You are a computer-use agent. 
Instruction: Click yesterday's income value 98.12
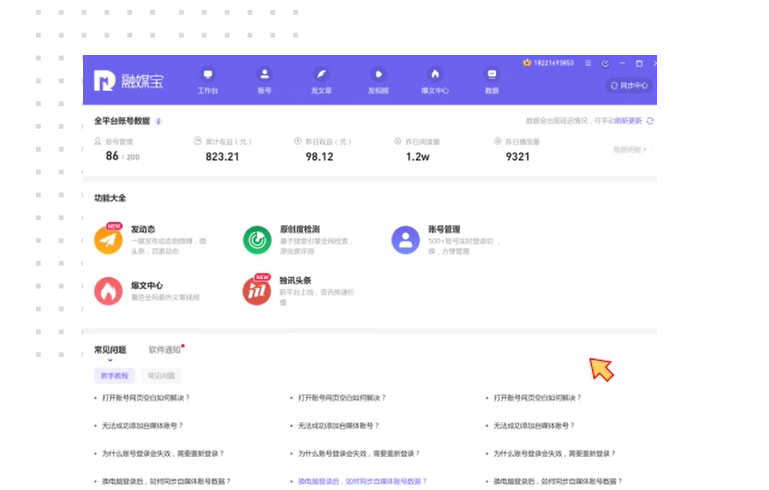(319, 157)
